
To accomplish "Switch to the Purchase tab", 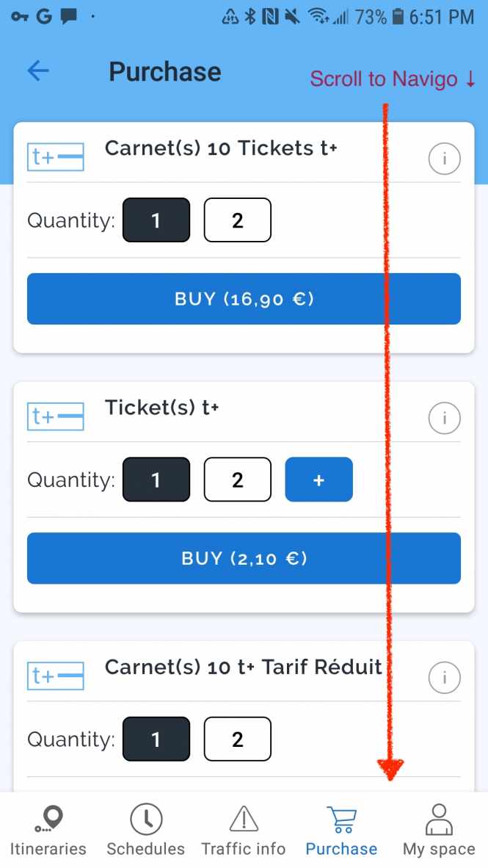I will click(x=341, y=828).
